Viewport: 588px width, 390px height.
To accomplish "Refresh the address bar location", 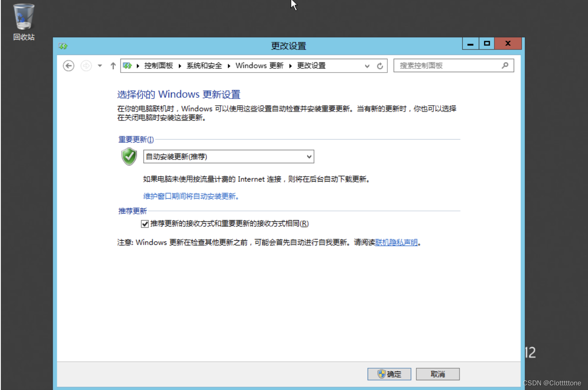I will point(380,66).
